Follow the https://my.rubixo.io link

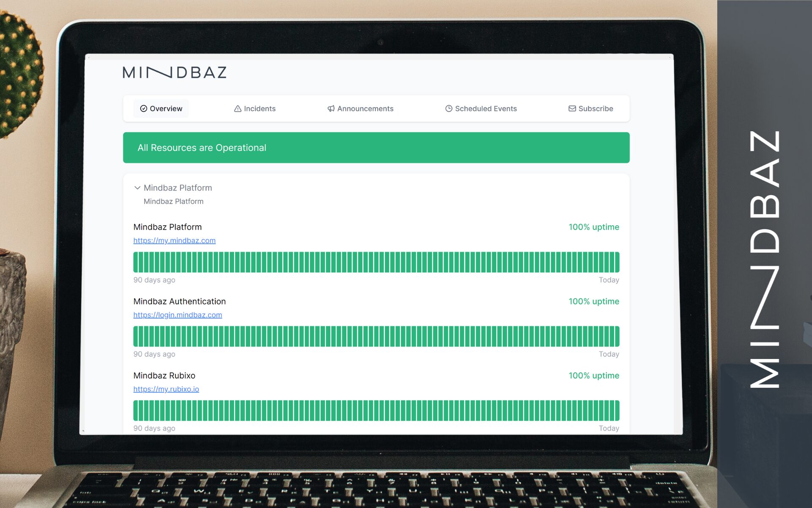click(166, 389)
